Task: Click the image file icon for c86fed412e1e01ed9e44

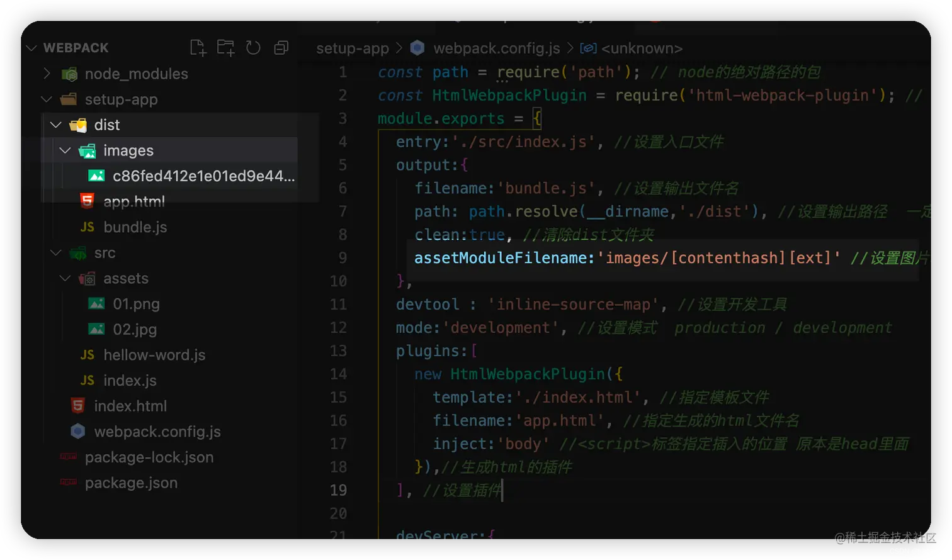Action: 96,176
